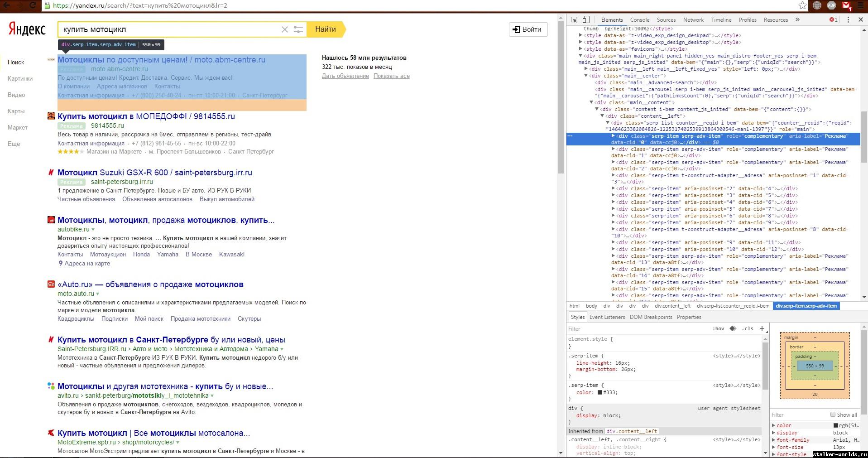Collapse the div class="main__content" node

tap(591, 102)
